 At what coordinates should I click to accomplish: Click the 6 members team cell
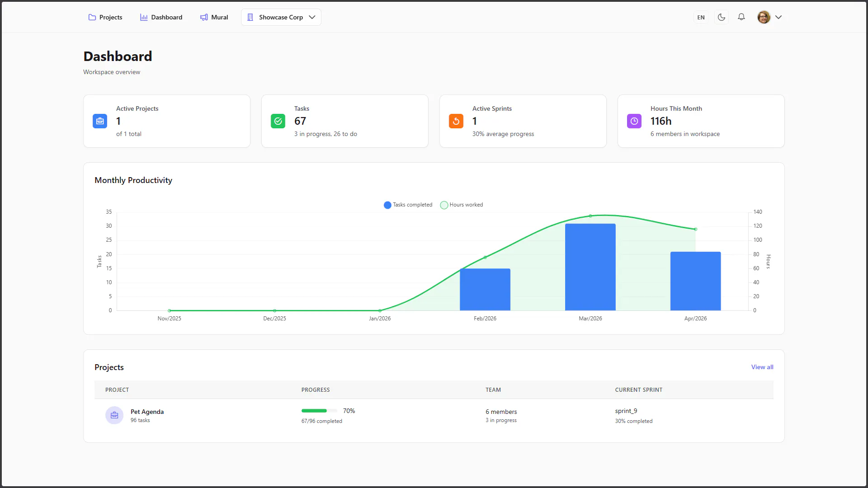pos(501,412)
